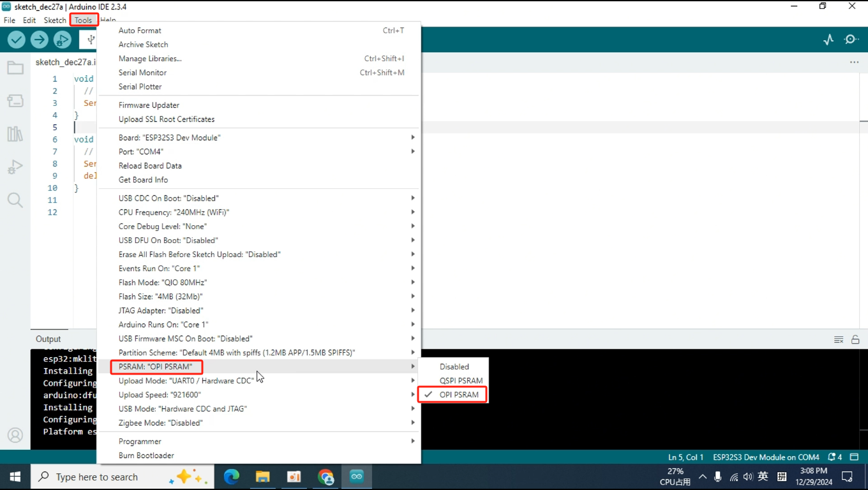This screenshot has height=490, width=868.
Task: Open the volume tray icon
Action: click(748, 477)
